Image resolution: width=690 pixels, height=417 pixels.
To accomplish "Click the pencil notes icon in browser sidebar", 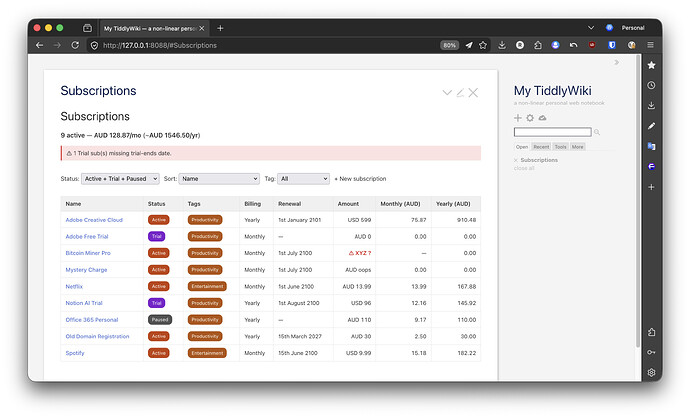I will coord(652,126).
